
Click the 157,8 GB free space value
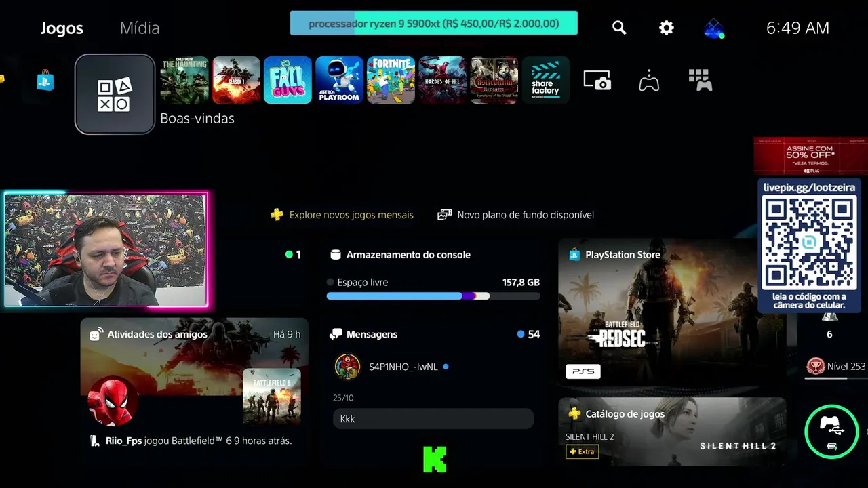point(521,282)
